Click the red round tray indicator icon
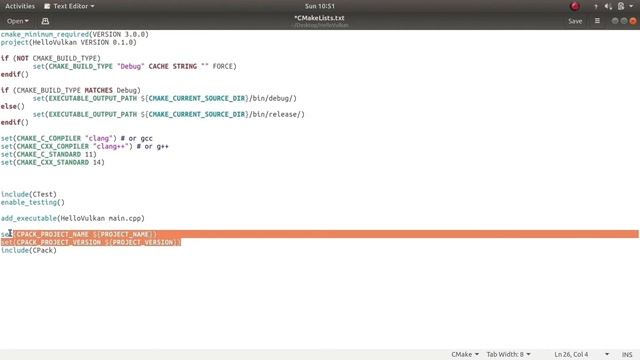The width and height of the screenshot is (640, 360). [x=575, y=6]
